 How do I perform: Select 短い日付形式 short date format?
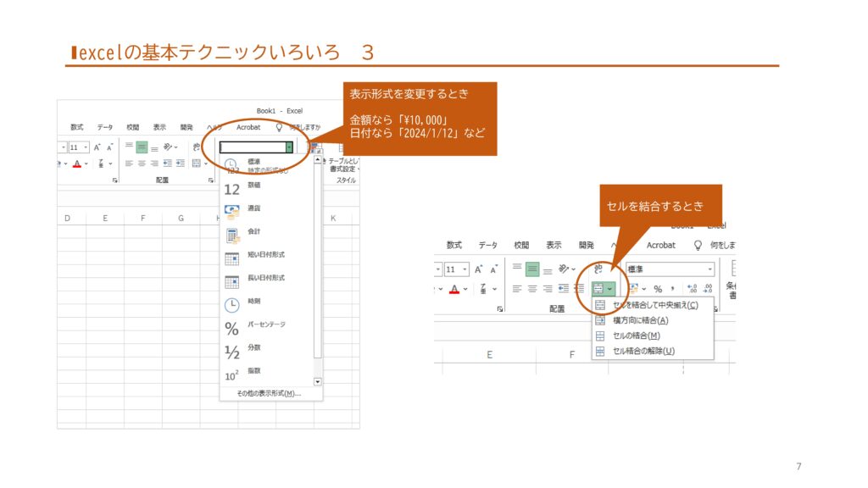coord(265,255)
